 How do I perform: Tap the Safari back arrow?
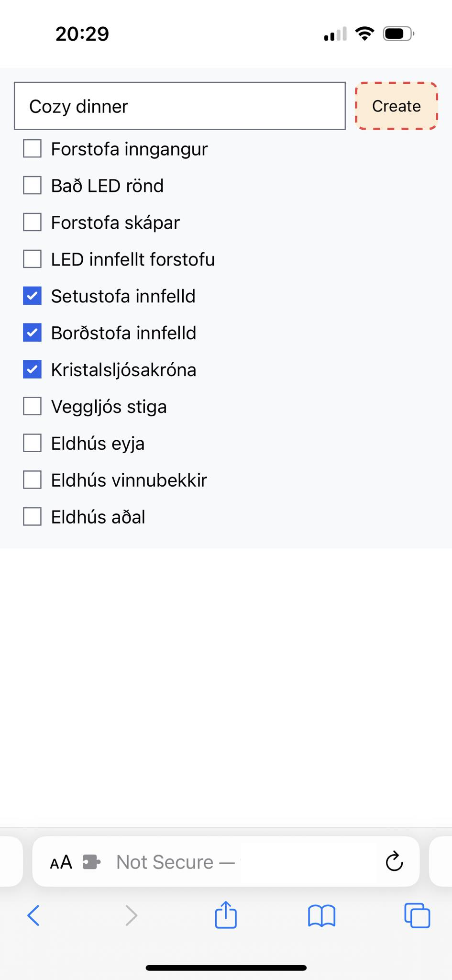pyautogui.click(x=33, y=916)
